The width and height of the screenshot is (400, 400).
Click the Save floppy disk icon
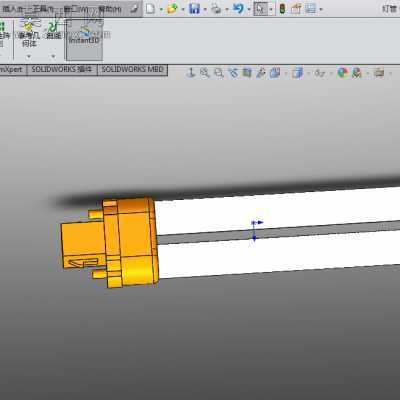tap(194, 8)
